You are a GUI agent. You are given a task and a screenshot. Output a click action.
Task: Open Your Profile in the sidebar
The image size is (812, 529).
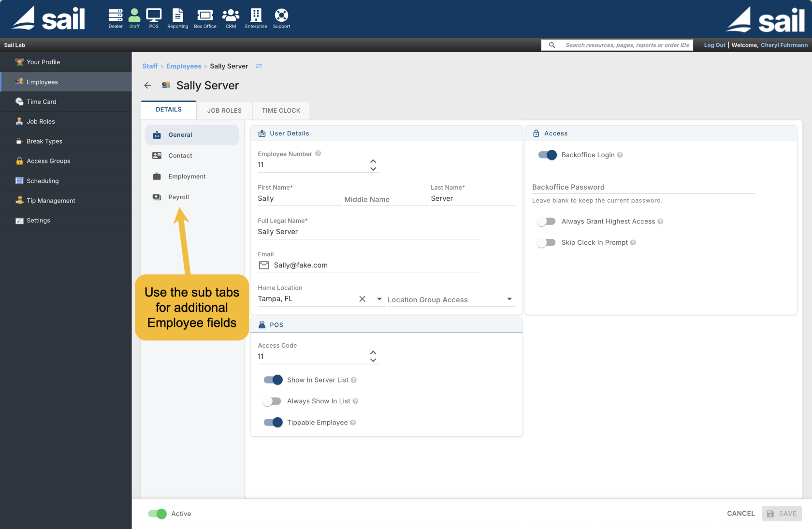tap(66, 62)
